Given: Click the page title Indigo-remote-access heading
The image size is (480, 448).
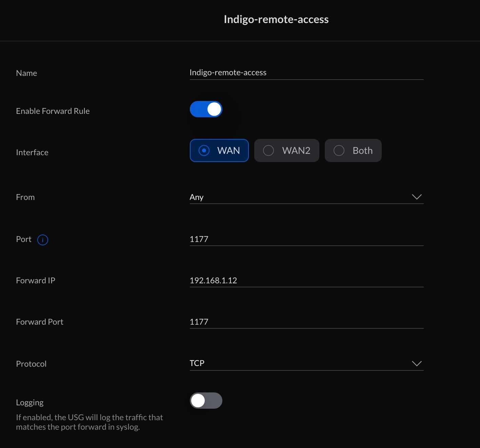Looking at the screenshot, I should [276, 19].
